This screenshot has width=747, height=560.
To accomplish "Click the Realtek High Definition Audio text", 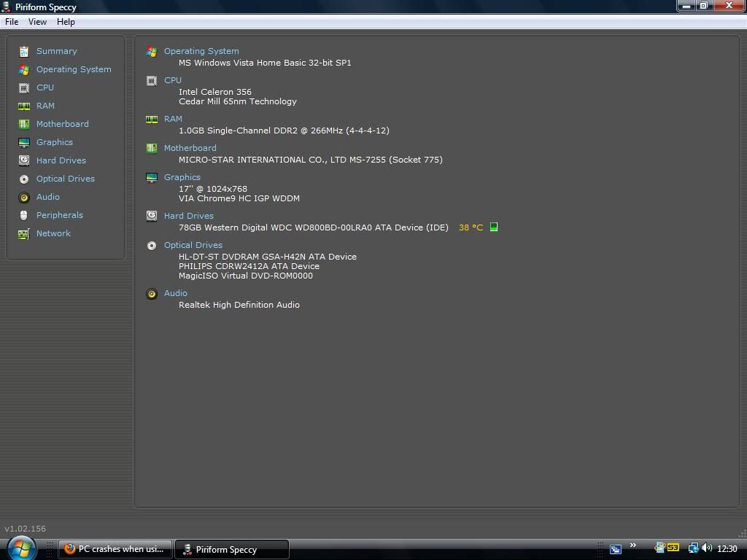I will click(x=239, y=305).
